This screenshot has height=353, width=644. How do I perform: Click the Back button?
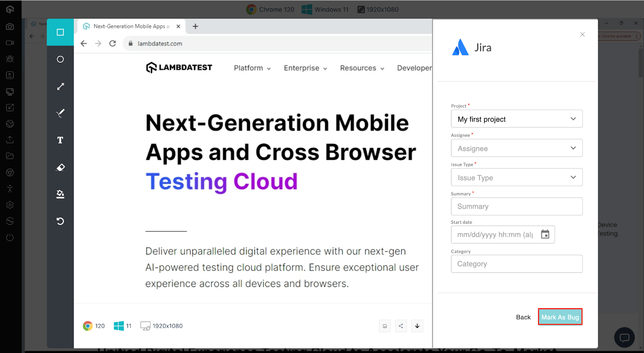523,317
